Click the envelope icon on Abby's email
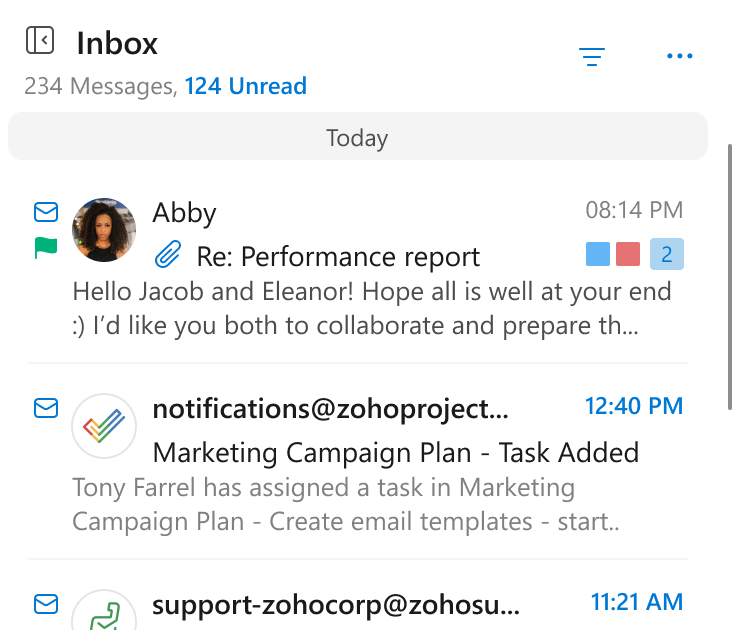Screen dimensions: 736x630 (x=46, y=212)
